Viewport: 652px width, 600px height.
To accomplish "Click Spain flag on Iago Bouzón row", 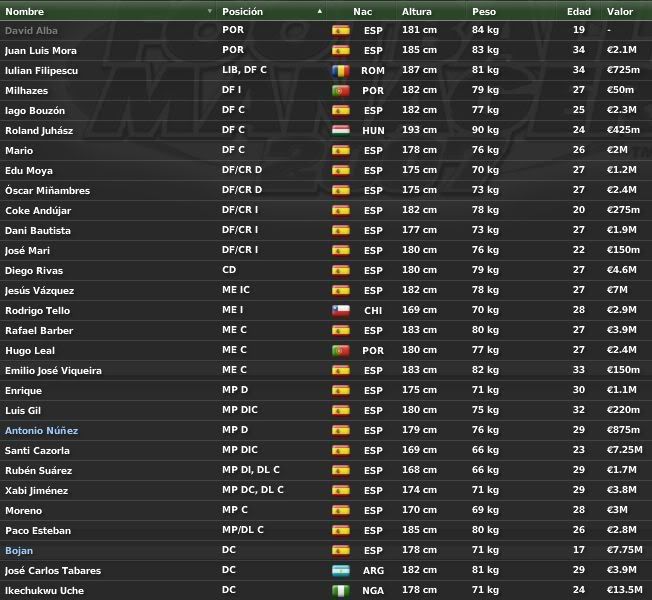I will tap(341, 111).
